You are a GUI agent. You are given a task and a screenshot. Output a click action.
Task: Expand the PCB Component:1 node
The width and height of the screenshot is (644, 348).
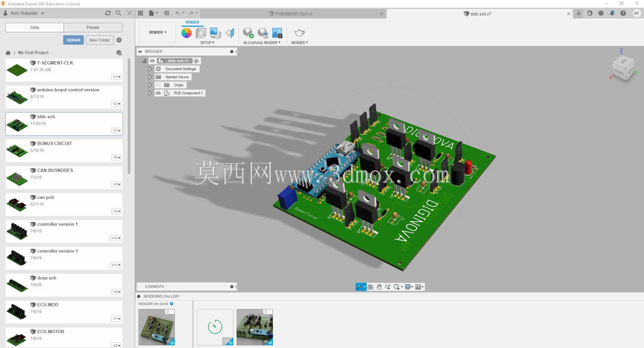click(x=150, y=93)
